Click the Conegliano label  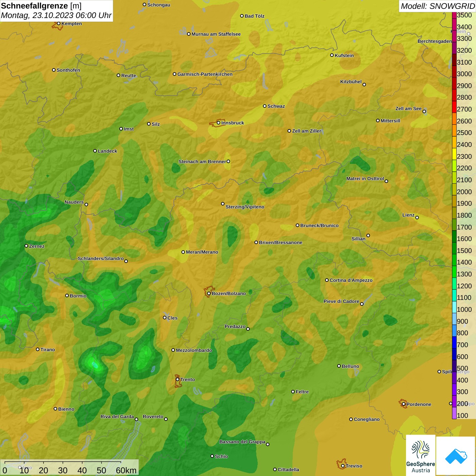point(367,419)
